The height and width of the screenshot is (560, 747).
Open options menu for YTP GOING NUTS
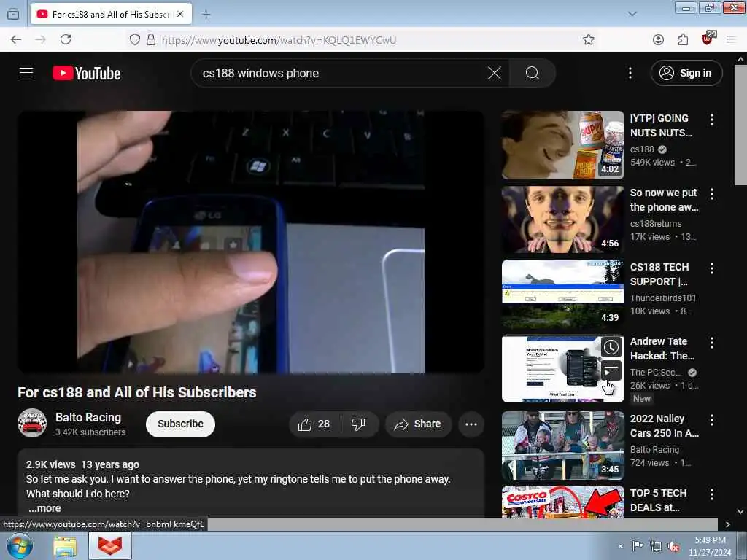[712, 120]
